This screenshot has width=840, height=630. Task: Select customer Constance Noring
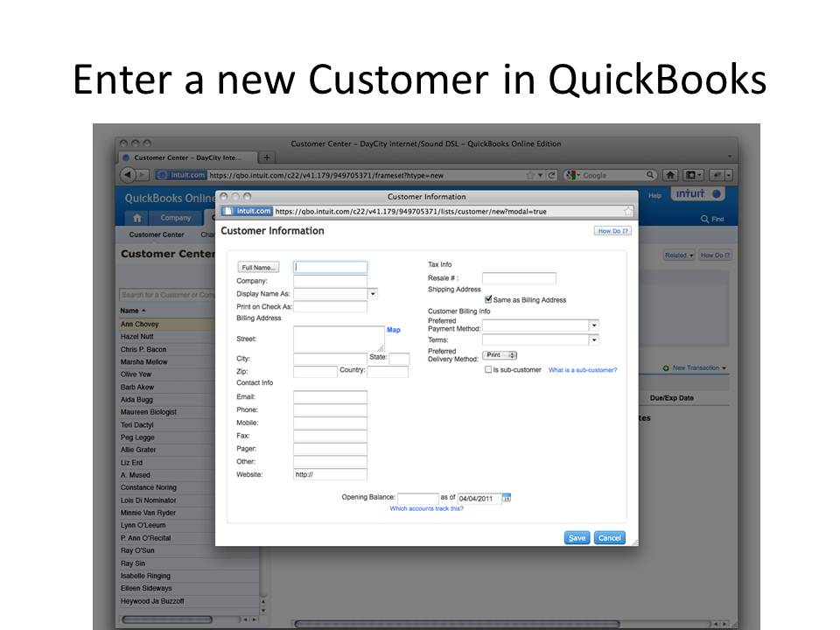(x=167, y=487)
